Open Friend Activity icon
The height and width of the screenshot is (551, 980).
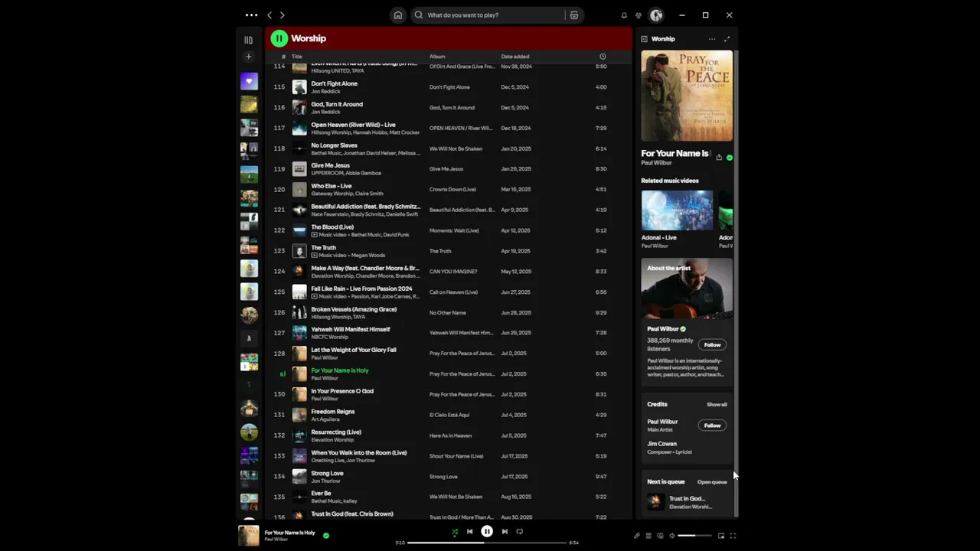639,15
